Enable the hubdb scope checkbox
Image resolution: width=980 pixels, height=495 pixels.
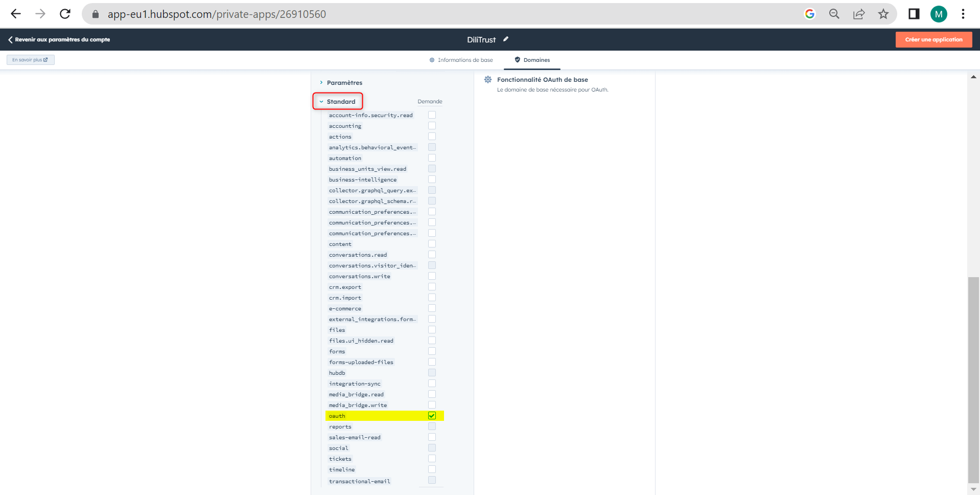(x=432, y=373)
